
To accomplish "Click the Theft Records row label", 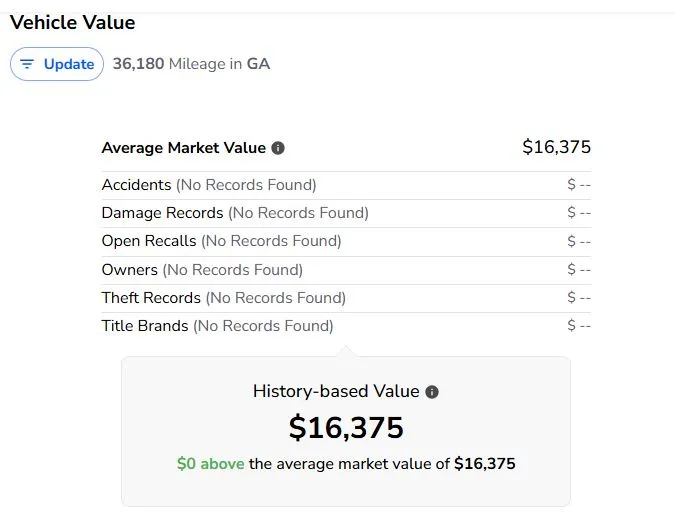I will (151, 298).
